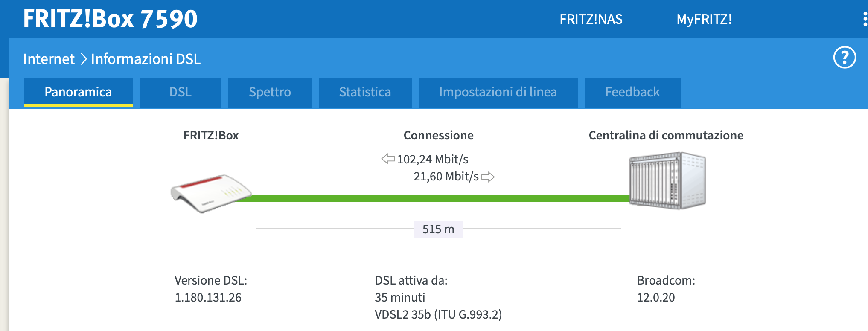Click the Internet breadcrumb link
Viewport: 868px width, 331px height.
[49, 59]
